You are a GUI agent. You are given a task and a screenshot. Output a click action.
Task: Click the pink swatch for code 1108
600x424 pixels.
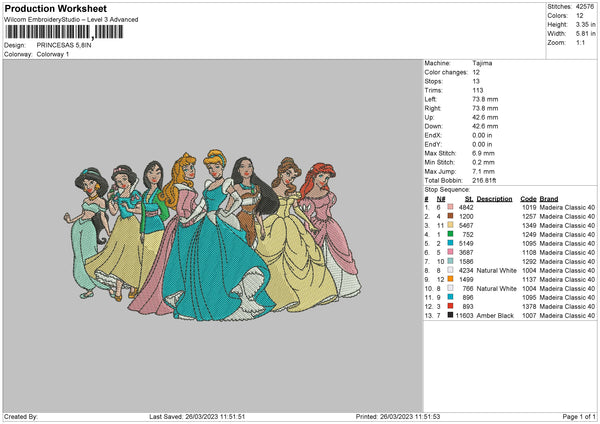pos(450,252)
